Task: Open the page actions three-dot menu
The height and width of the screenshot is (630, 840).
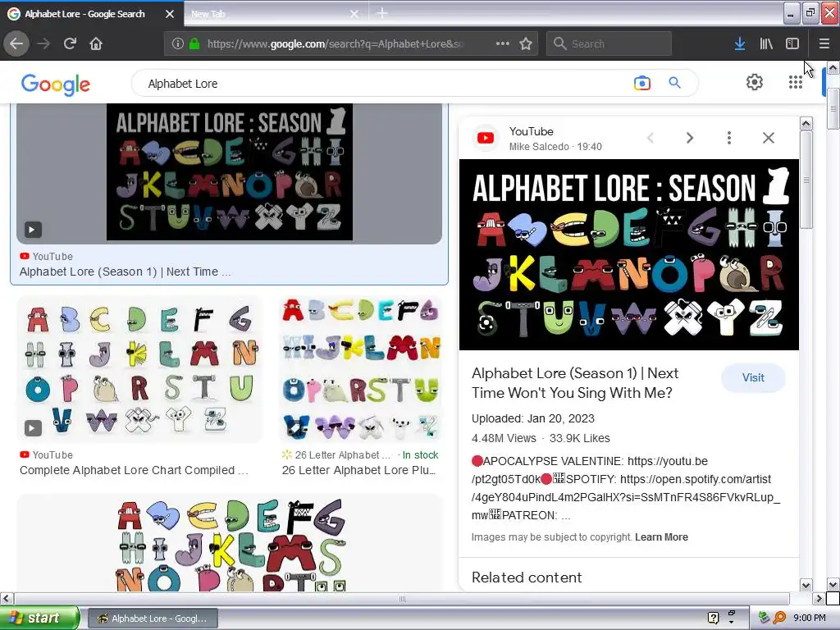Action: (x=503, y=43)
